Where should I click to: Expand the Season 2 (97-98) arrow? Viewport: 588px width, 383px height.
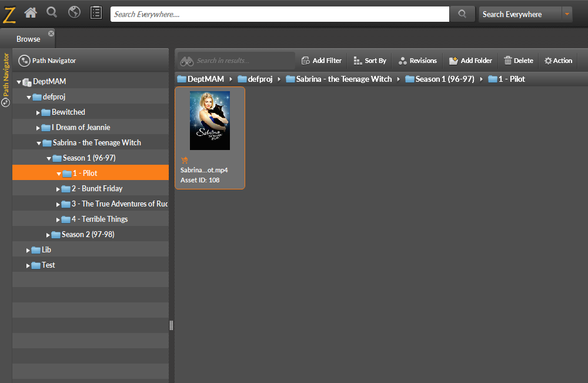48,235
